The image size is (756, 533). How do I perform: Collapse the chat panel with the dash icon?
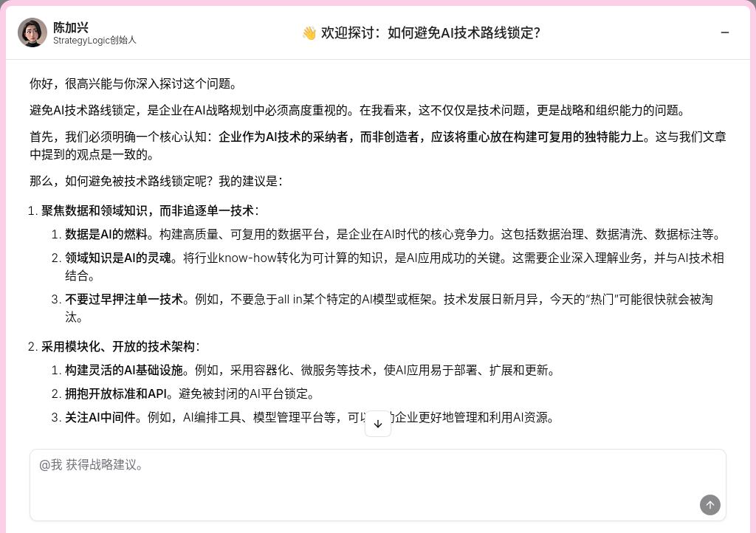(724, 32)
